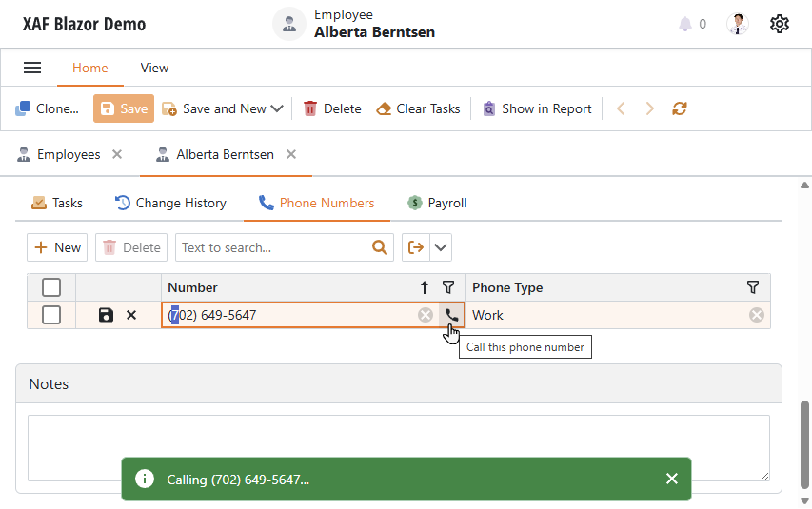Close the Alberta Berntsen tab
This screenshot has width=812, height=509.
(291, 154)
